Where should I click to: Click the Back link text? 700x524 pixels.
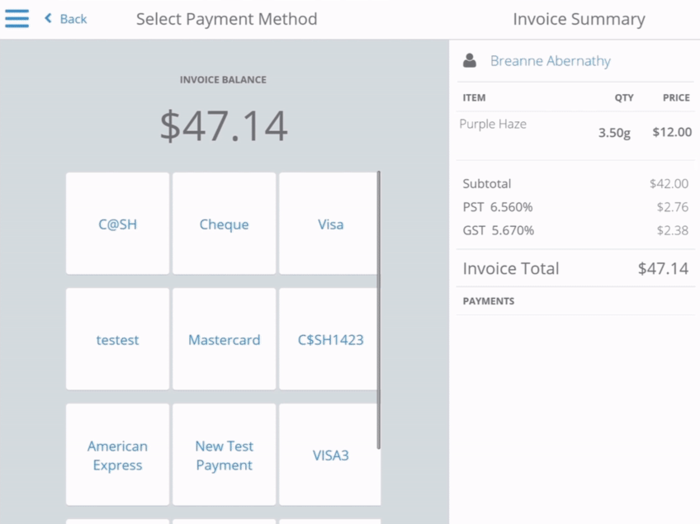pyautogui.click(x=73, y=19)
